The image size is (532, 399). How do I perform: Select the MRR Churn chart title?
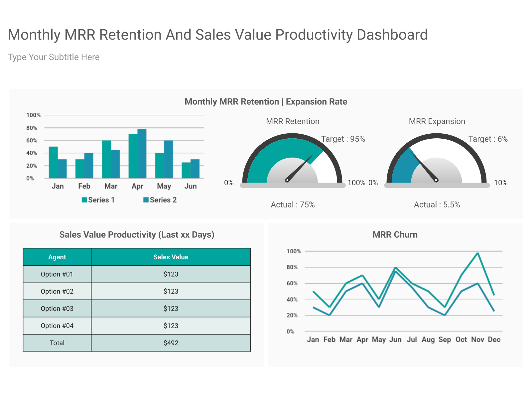click(x=395, y=235)
